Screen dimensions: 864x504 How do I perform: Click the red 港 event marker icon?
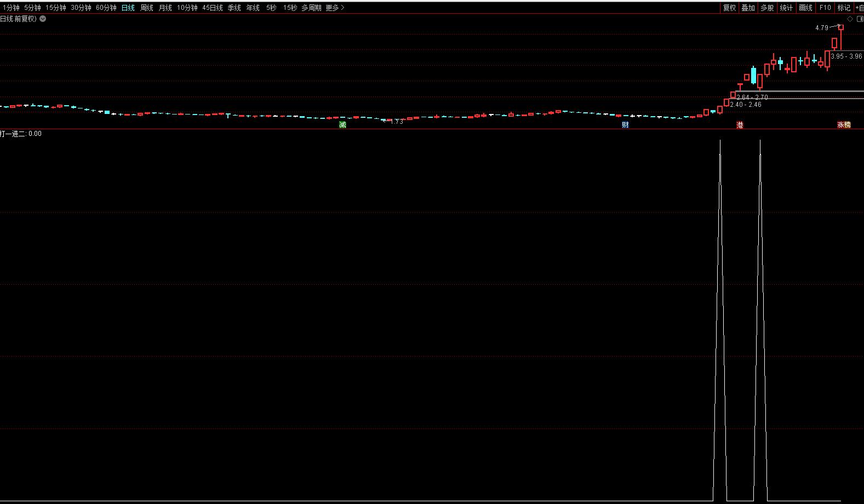(740, 125)
